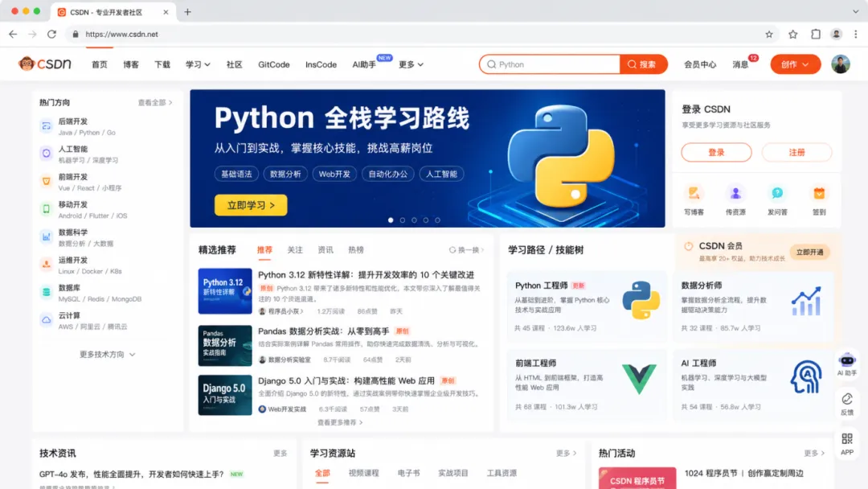
Task: Open the 移动开发 category icon
Action: coord(47,209)
